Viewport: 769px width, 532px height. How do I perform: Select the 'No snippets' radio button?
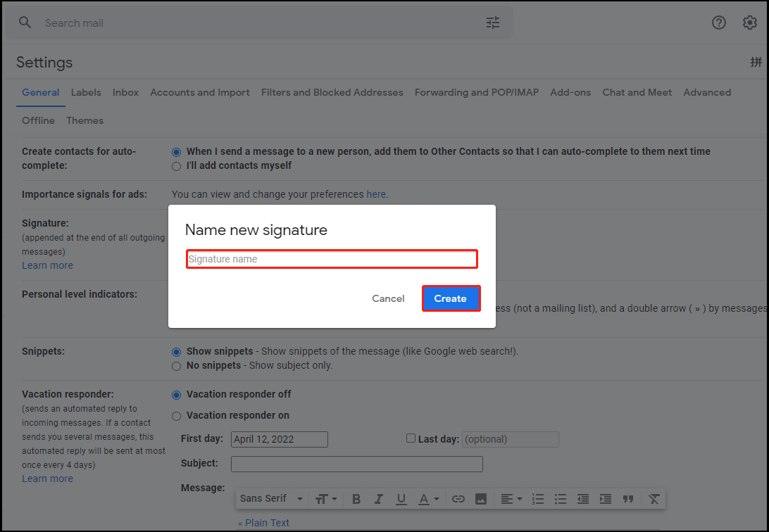click(177, 367)
